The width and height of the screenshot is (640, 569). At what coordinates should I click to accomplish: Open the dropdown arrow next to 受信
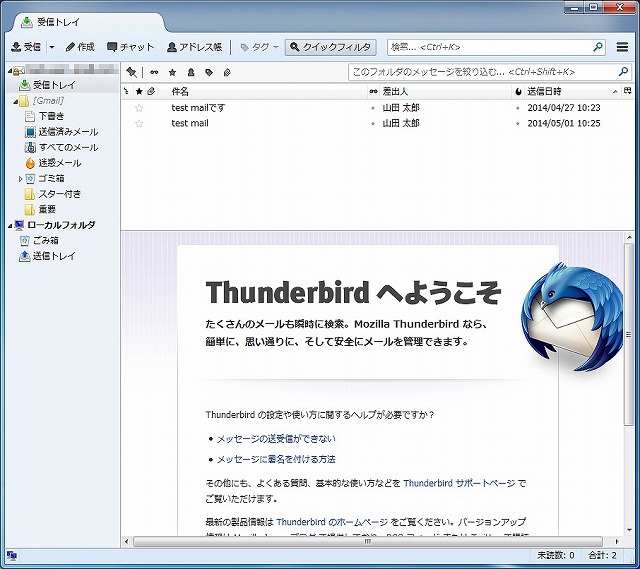pyautogui.click(x=52, y=47)
